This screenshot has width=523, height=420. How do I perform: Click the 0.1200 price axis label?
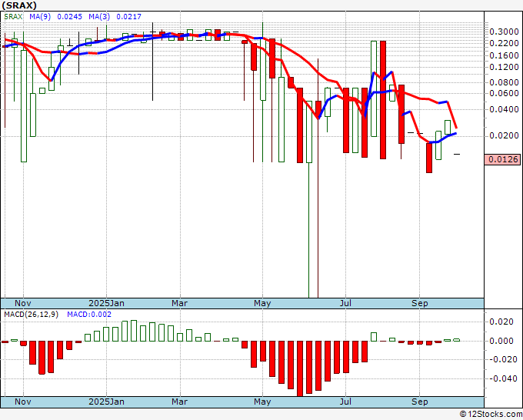(504, 67)
